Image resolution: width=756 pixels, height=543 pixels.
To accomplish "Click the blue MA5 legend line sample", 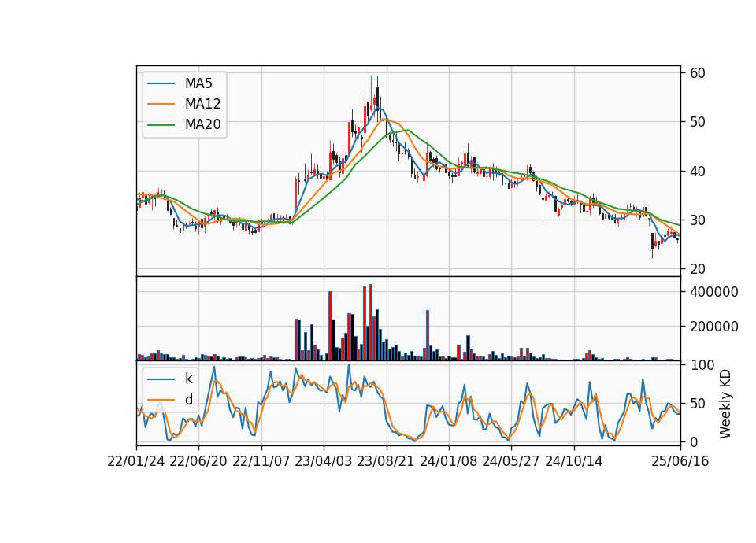I will click(x=161, y=83).
